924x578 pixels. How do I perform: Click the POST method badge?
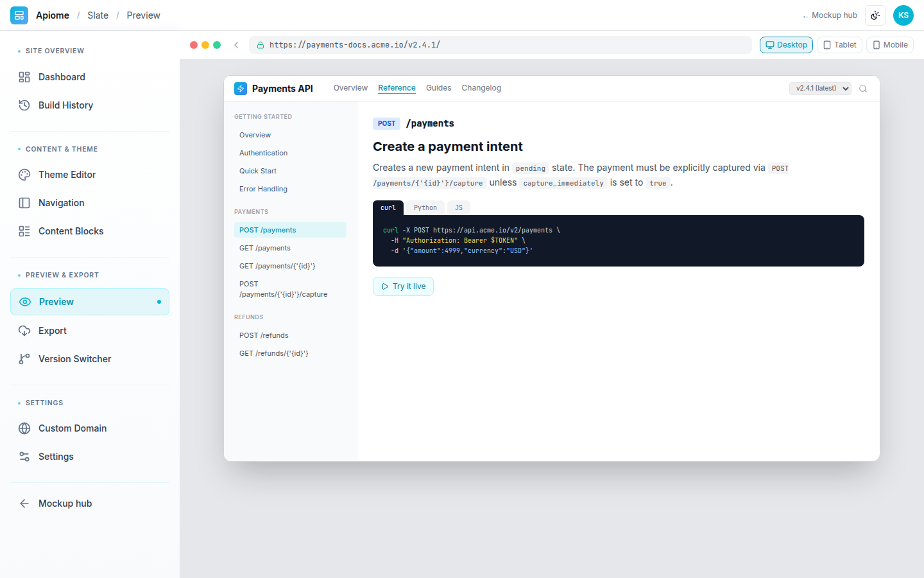point(386,123)
